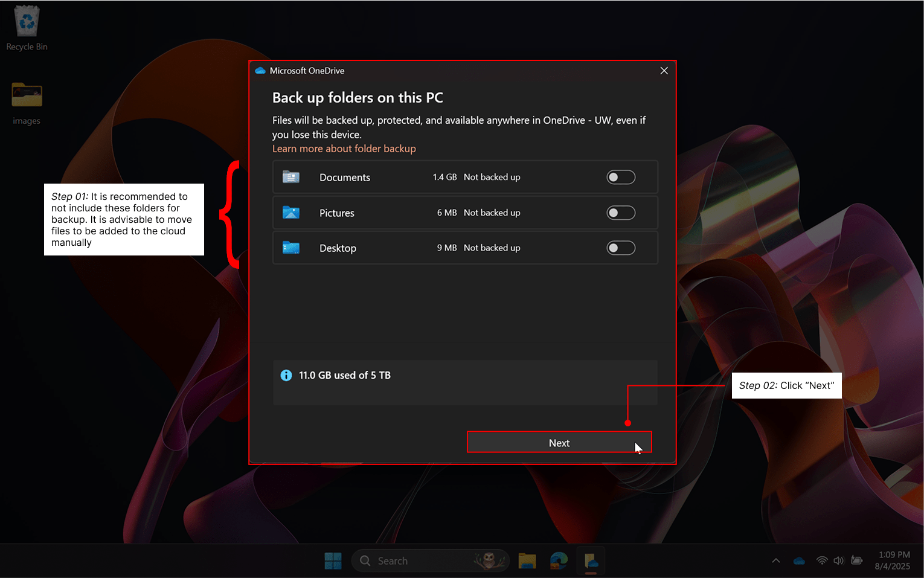
Task: Click the OneDrive cloud icon in system tray
Action: click(x=799, y=561)
